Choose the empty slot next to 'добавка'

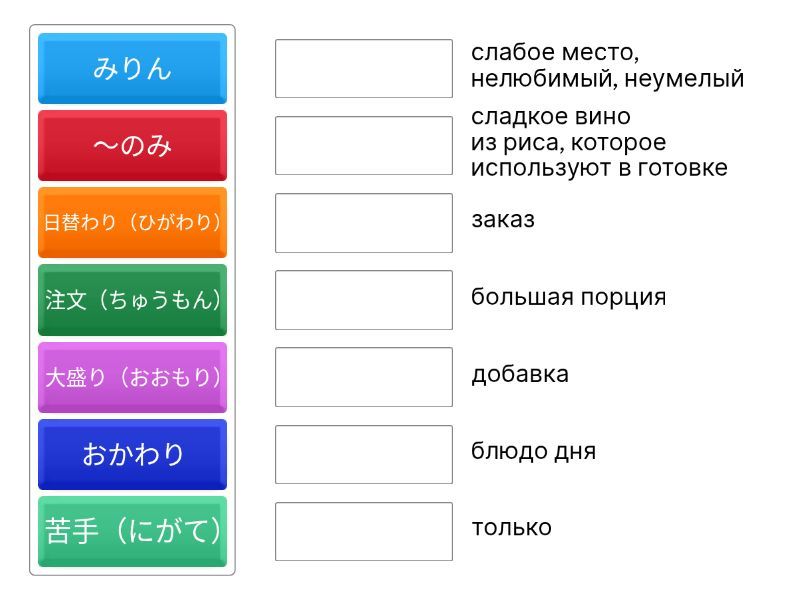(x=364, y=377)
